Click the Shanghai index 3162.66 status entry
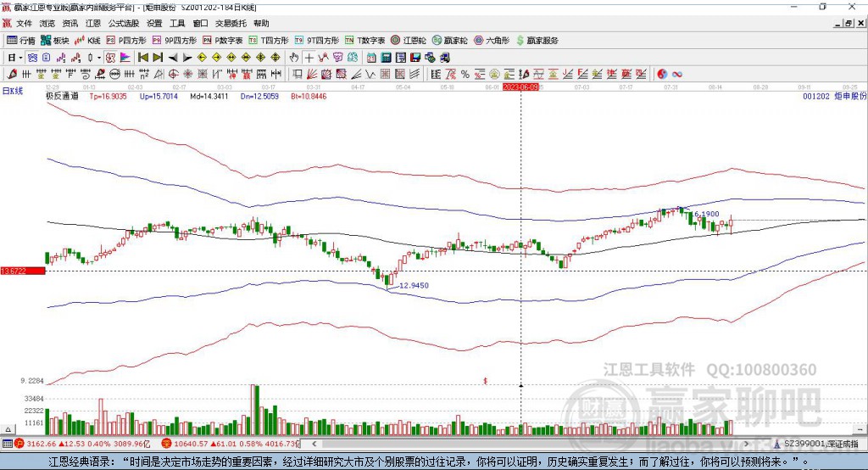Viewport: 868px width, 470px height. 82,444
